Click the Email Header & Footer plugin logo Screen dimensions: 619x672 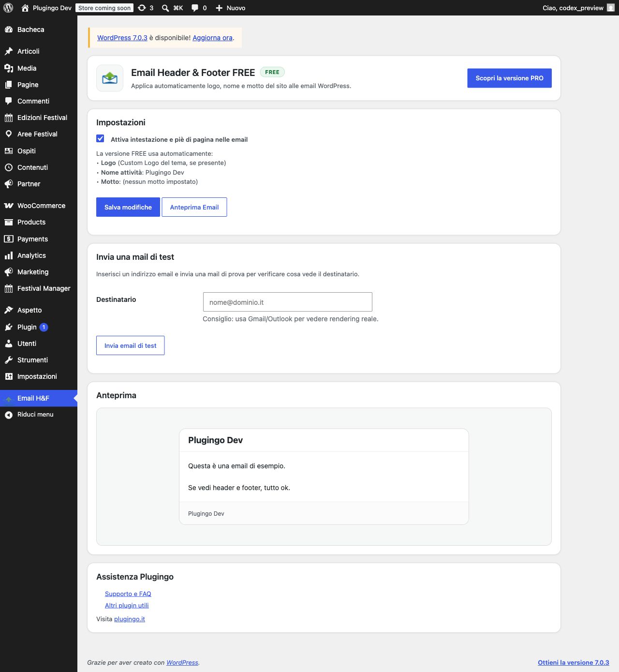[x=110, y=78]
